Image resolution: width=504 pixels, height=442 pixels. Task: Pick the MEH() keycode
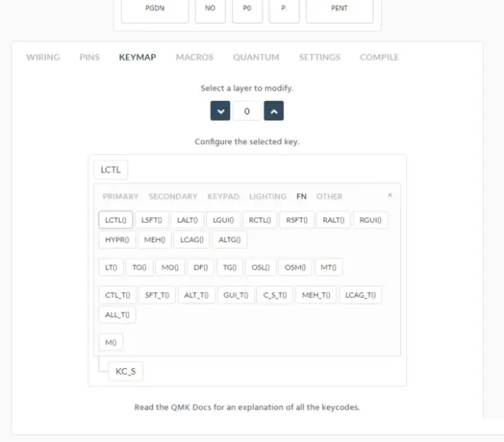154,240
